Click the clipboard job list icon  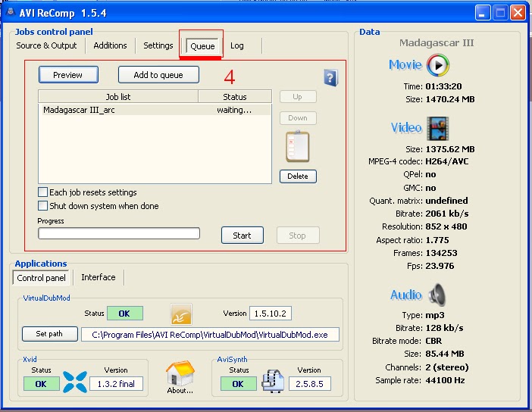pyautogui.click(x=298, y=146)
